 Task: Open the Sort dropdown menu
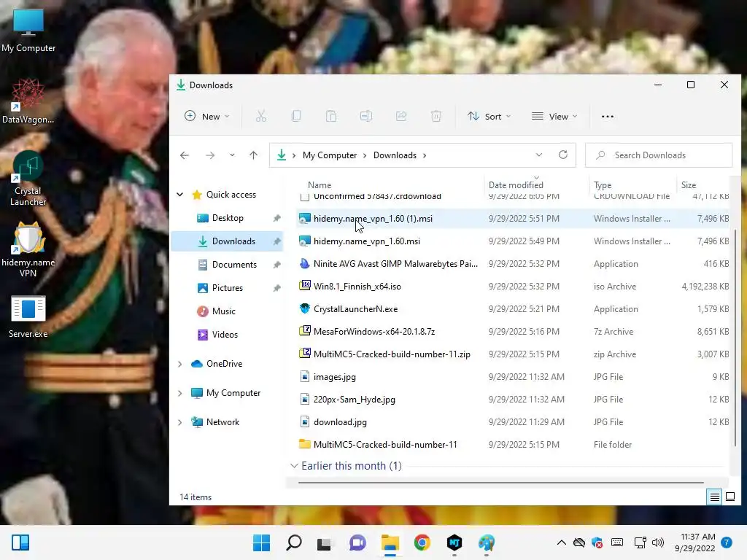coord(489,116)
